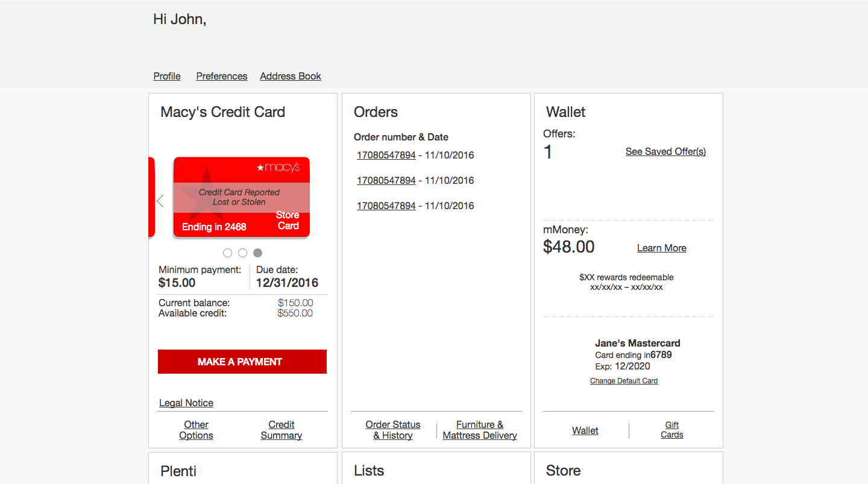Viewport: 868px width, 484px height.
Task: Click the Wallet panel heading
Action: point(566,112)
